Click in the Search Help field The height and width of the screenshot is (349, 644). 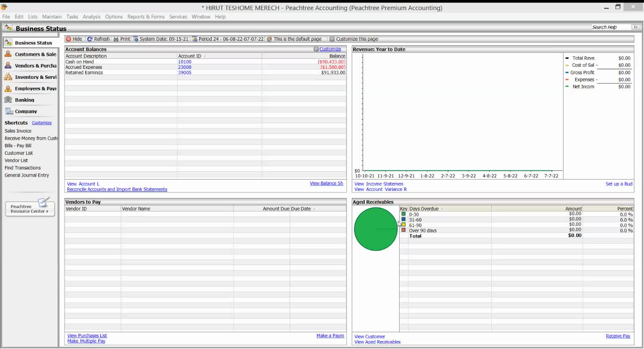[610, 27]
